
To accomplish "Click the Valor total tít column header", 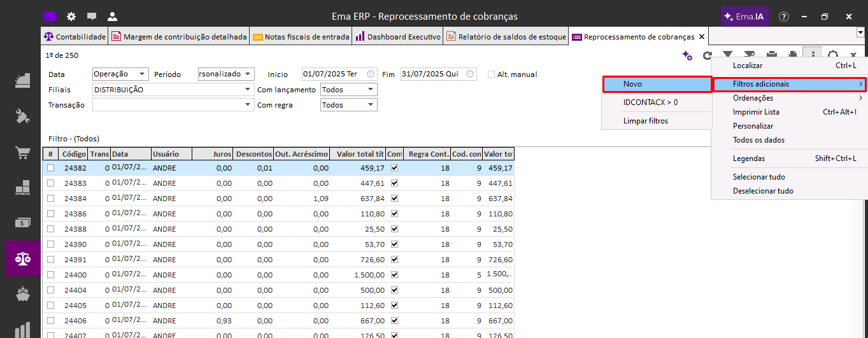I will pos(359,154).
